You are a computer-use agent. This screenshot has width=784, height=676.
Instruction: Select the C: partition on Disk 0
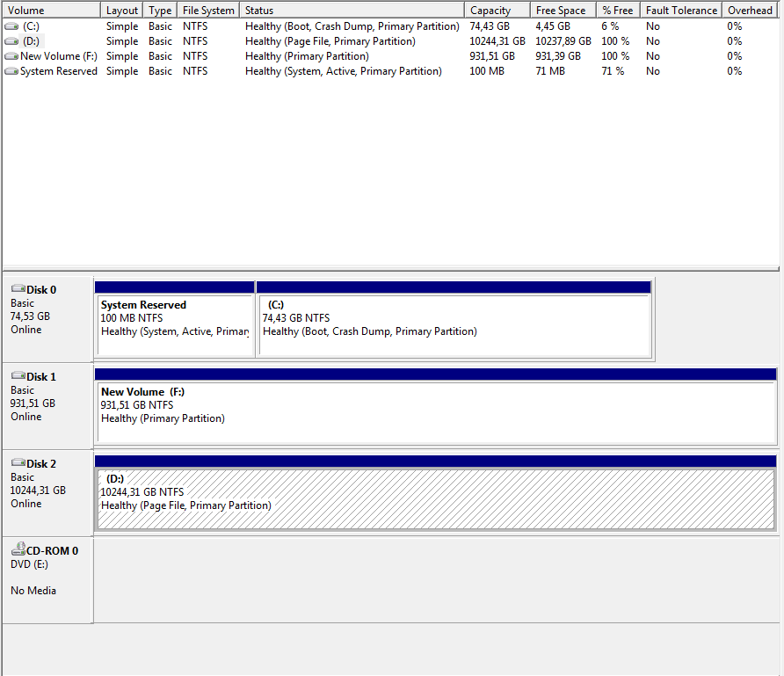pyautogui.click(x=453, y=325)
